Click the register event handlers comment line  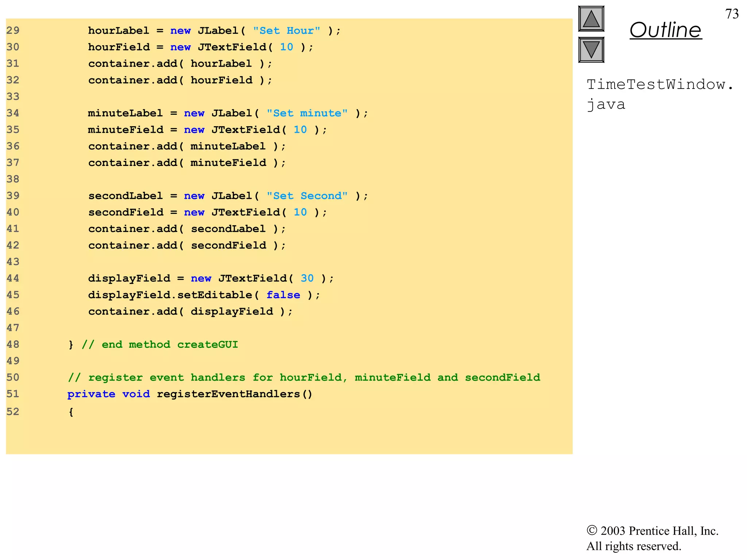(x=304, y=377)
